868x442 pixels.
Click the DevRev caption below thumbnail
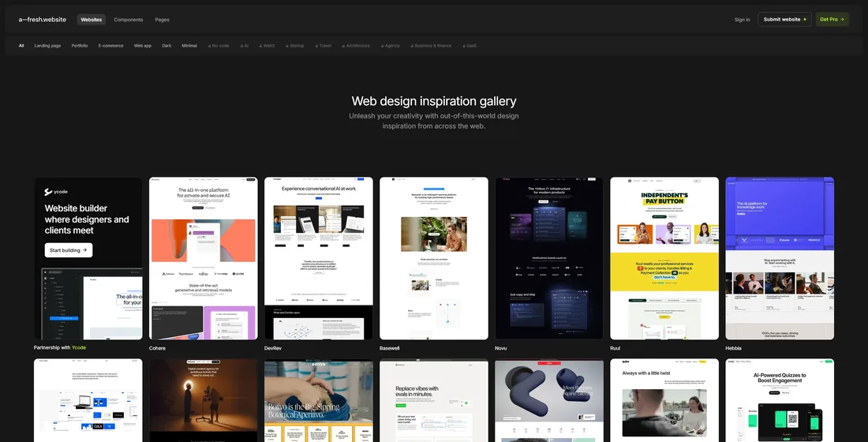pyautogui.click(x=274, y=348)
